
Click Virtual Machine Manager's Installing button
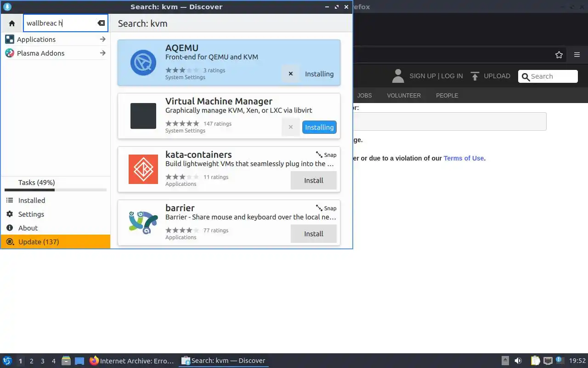[319, 127]
